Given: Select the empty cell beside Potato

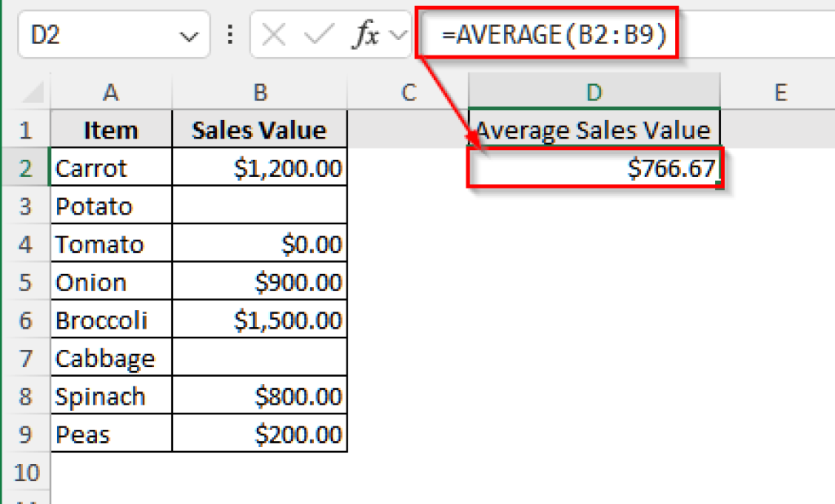Looking at the screenshot, I should click(x=259, y=206).
